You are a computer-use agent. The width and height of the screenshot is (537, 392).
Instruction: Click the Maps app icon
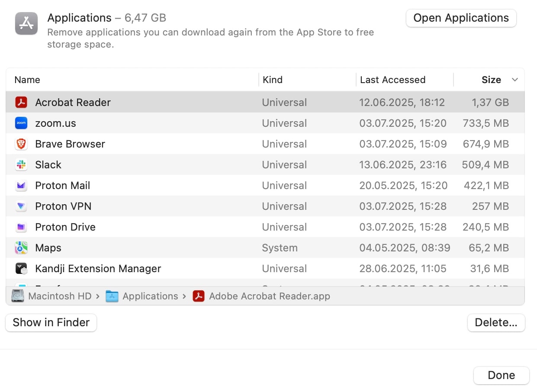coord(21,248)
